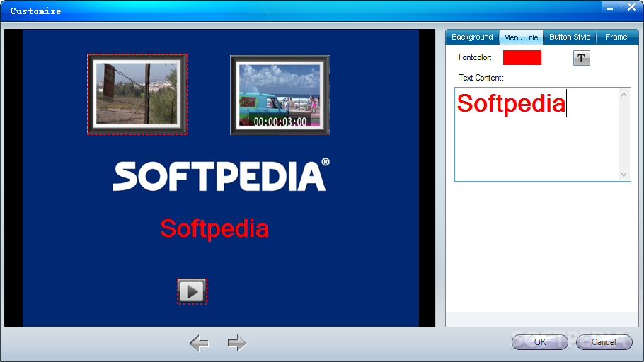This screenshot has height=362, width=644.
Task: Click the previous menu left arrow
Action: point(199,343)
